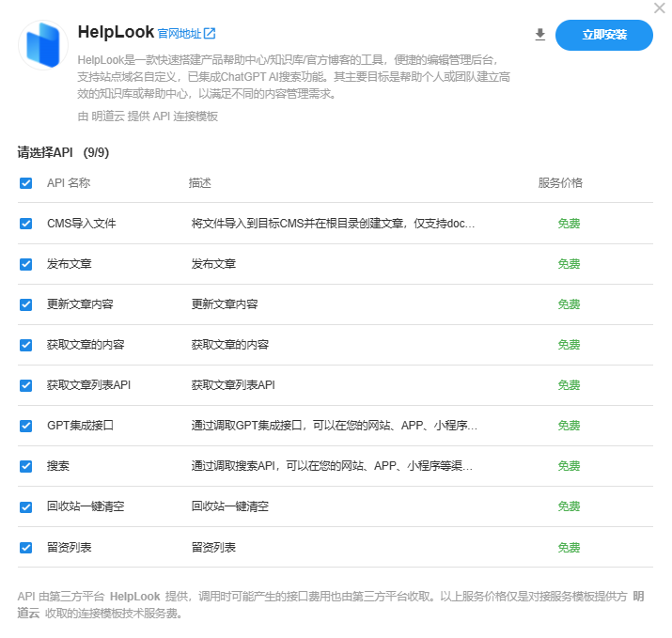This screenshot has width=672, height=638.
Task: Uncheck the 回收站一键清空 checkbox
Action: [x=25, y=506]
